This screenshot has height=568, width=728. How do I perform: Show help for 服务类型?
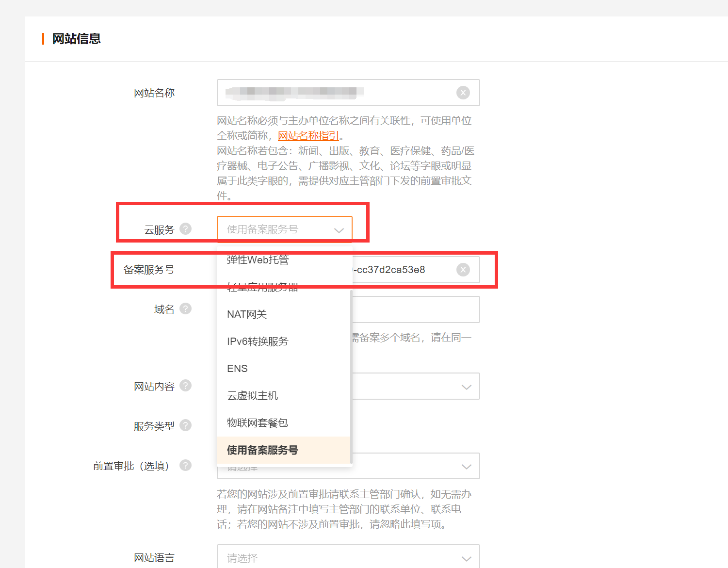185,425
